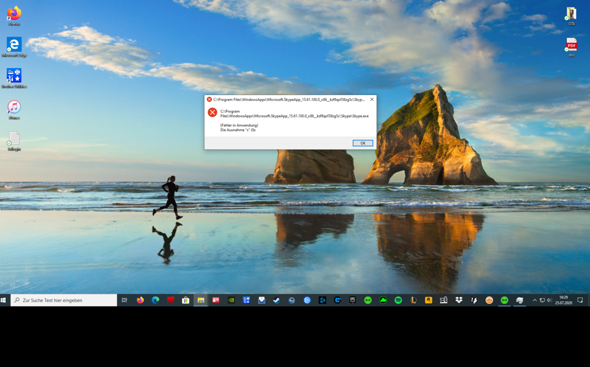Open network status tray icon

(x=542, y=300)
